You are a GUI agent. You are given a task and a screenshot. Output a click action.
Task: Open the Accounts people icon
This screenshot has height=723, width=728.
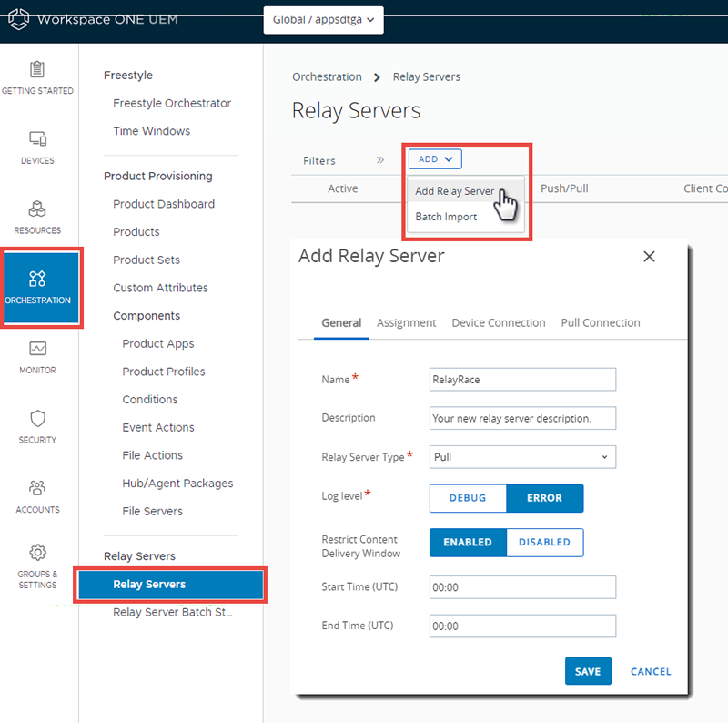pos(37,488)
